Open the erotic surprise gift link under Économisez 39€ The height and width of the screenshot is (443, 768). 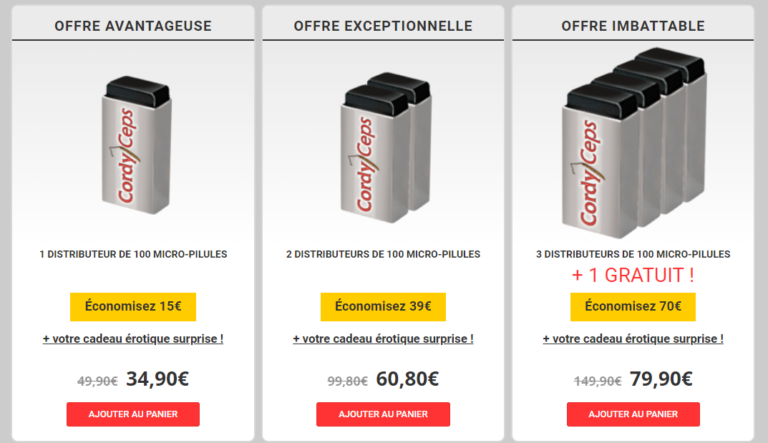coord(383,339)
